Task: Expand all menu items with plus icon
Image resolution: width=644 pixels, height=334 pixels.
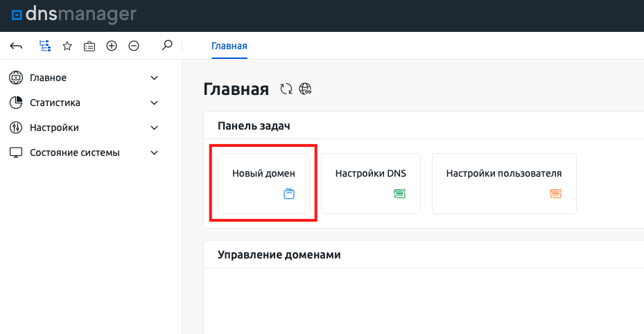Action: click(112, 46)
